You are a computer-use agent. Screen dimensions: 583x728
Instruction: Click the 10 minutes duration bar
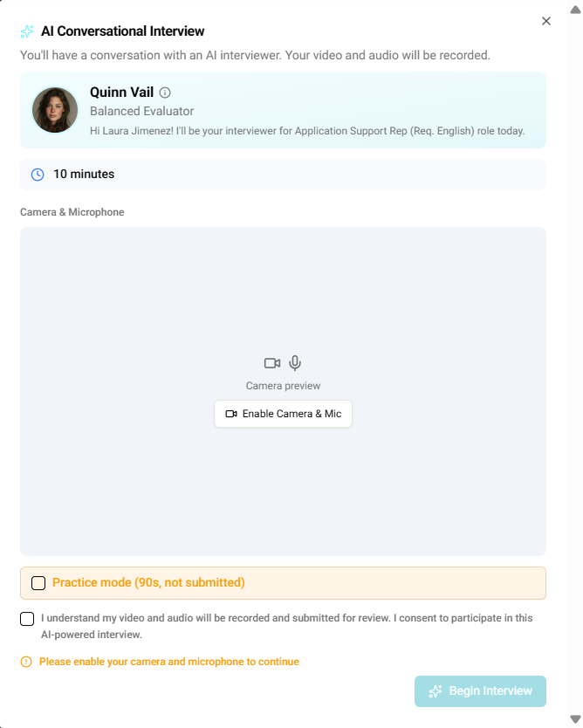[283, 175]
